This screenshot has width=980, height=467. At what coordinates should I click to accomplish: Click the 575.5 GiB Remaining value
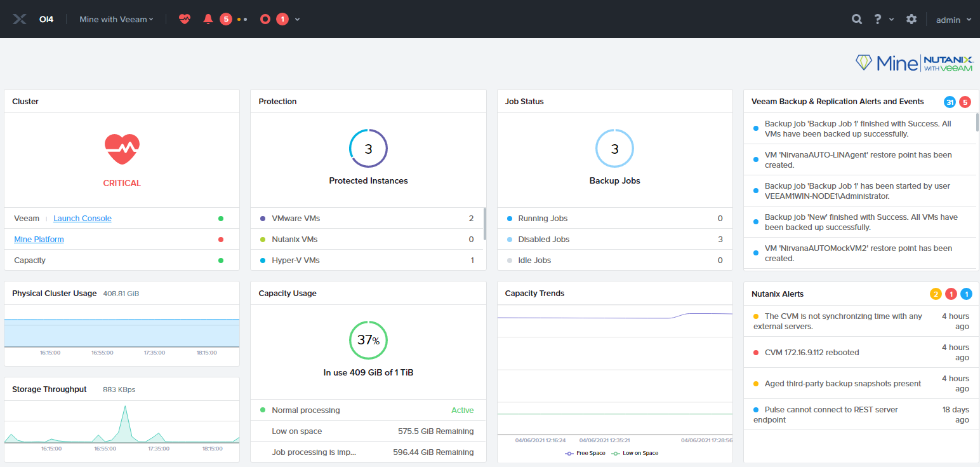tap(436, 431)
